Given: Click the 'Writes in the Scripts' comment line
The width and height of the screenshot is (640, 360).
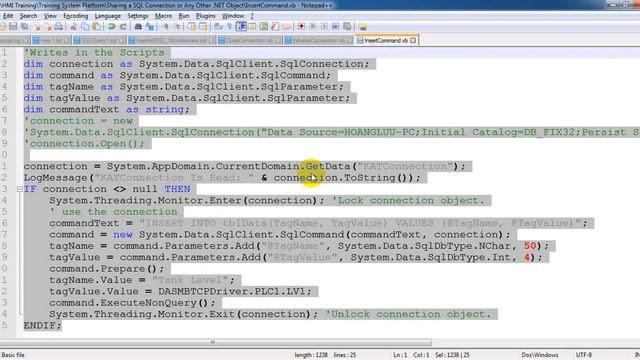Looking at the screenshot, I should coord(94,53).
